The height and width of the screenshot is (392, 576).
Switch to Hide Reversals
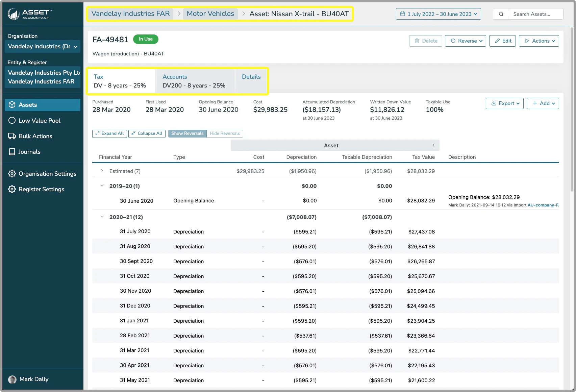coord(225,133)
